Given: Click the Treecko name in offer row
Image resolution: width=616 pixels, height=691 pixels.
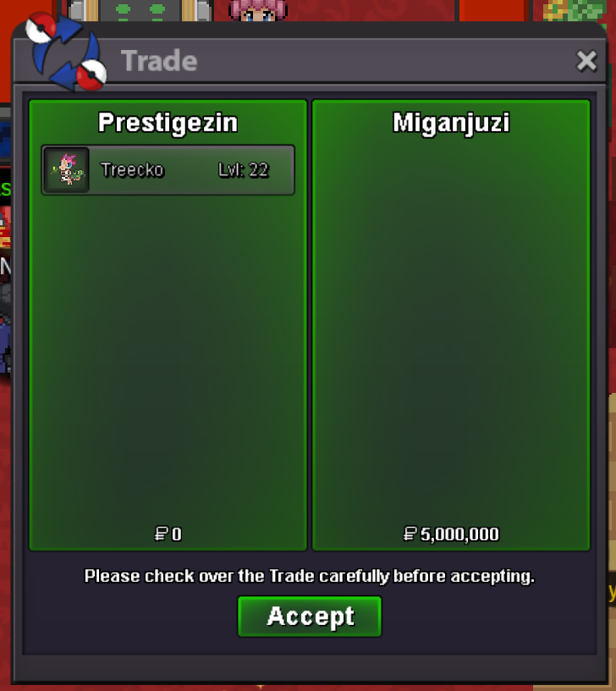Looking at the screenshot, I should tap(133, 169).
